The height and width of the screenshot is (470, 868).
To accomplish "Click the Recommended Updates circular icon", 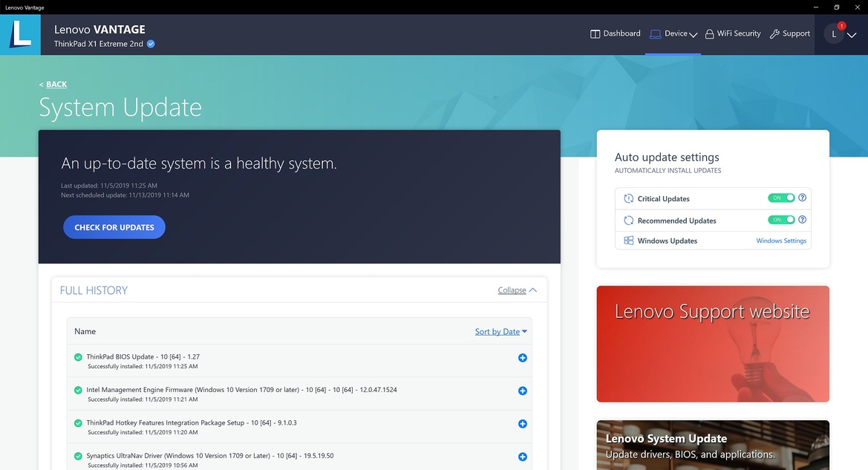I will (628, 221).
